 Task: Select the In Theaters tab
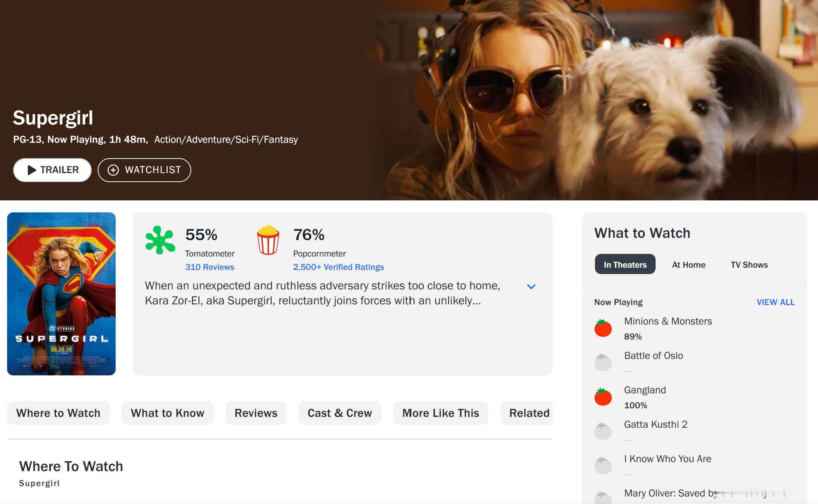click(x=625, y=264)
